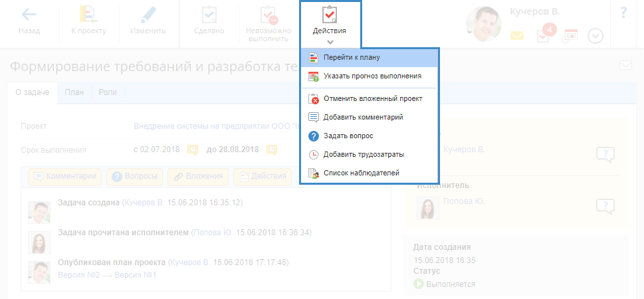
Task: Open calendar icon in header
Action: (x=570, y=36)
